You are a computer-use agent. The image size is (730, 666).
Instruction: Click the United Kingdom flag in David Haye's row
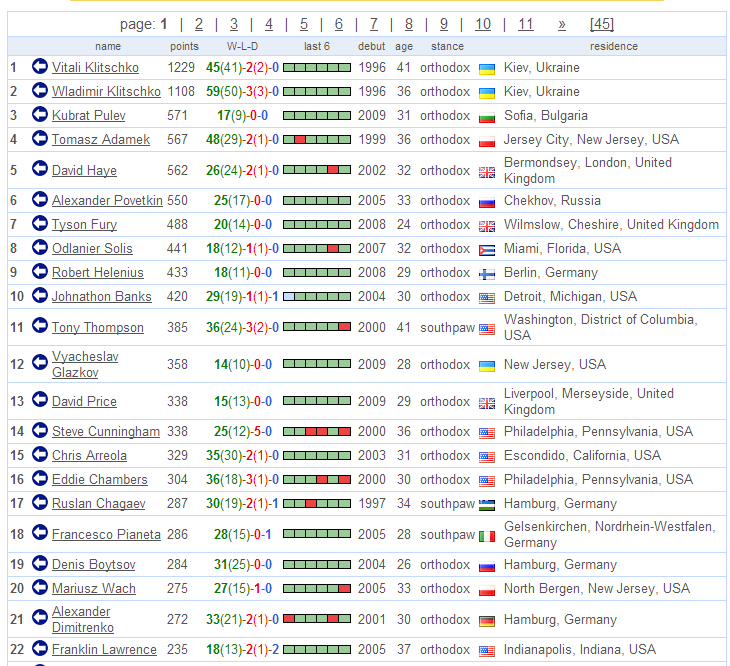[x=487, y=171]
